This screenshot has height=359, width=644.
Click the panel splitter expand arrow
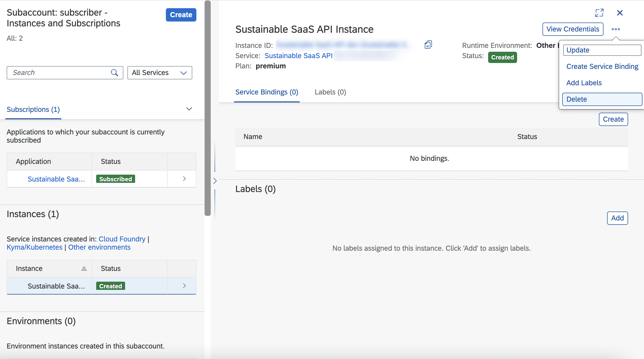coord(215,181)
